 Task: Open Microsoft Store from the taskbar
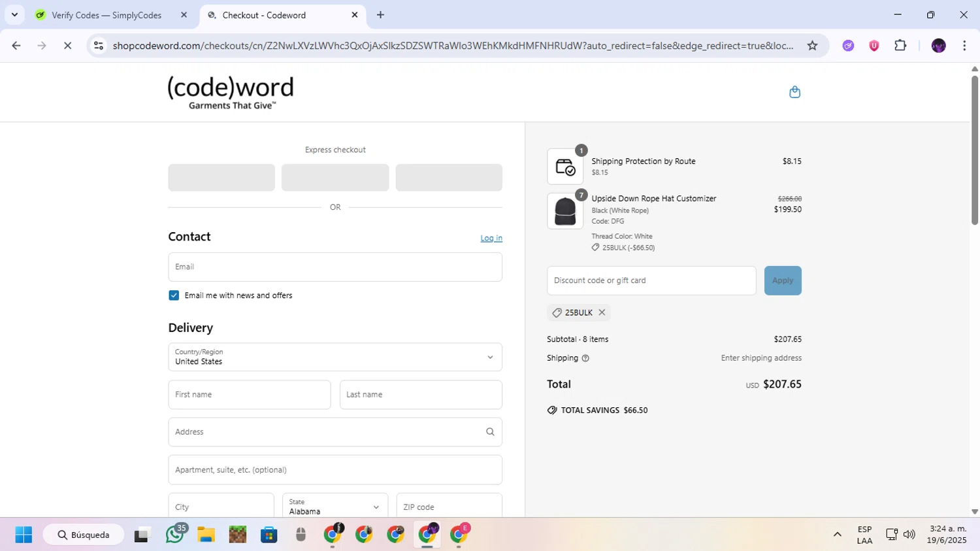point(269,535)
